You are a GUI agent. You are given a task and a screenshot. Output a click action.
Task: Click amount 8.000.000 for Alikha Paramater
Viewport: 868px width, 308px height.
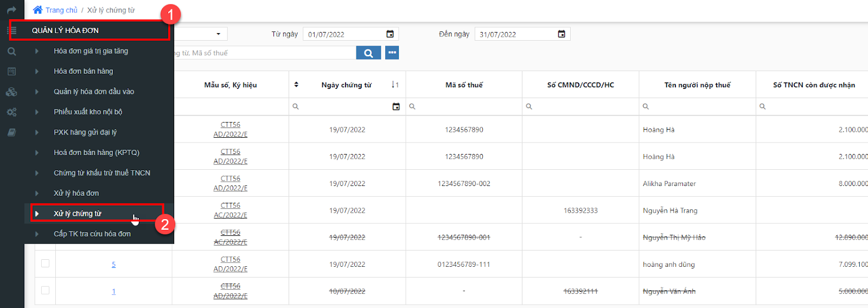click(x=853, y=183)
